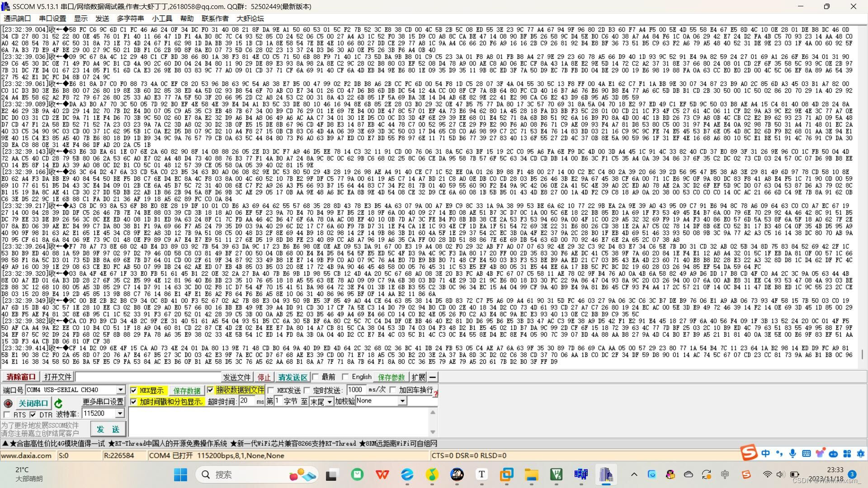
Task: Open the 串口设置 menu
Action: pos(52,19)
